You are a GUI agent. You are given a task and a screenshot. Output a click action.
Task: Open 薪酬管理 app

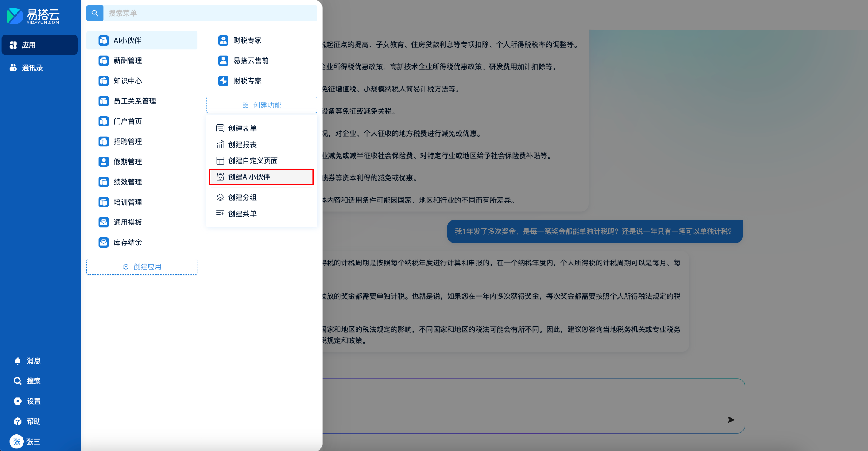pyautogui.click(x=128, y=61)
